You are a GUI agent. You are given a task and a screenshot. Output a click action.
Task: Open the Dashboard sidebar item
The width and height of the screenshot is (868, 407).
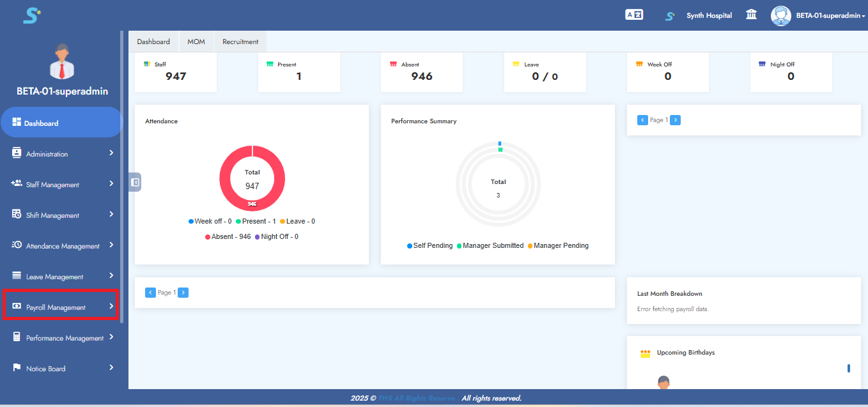coord(42,123)
